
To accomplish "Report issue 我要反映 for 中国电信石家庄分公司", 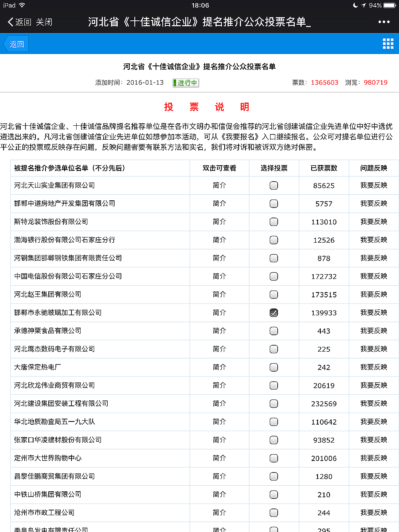I will click(x=374, y=276).
